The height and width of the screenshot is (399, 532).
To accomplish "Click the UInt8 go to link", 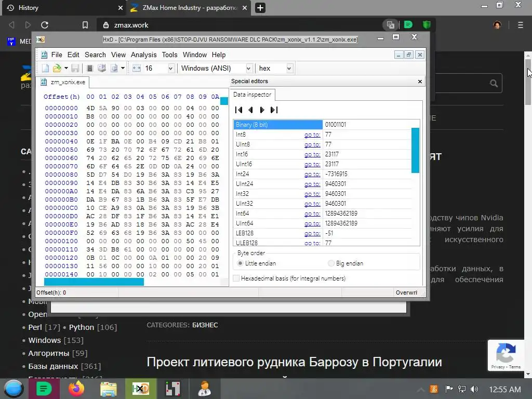I will tap(312, 144).
